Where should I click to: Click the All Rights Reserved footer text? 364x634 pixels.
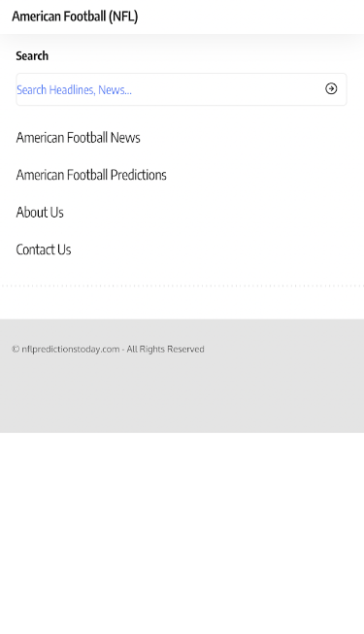165,349
